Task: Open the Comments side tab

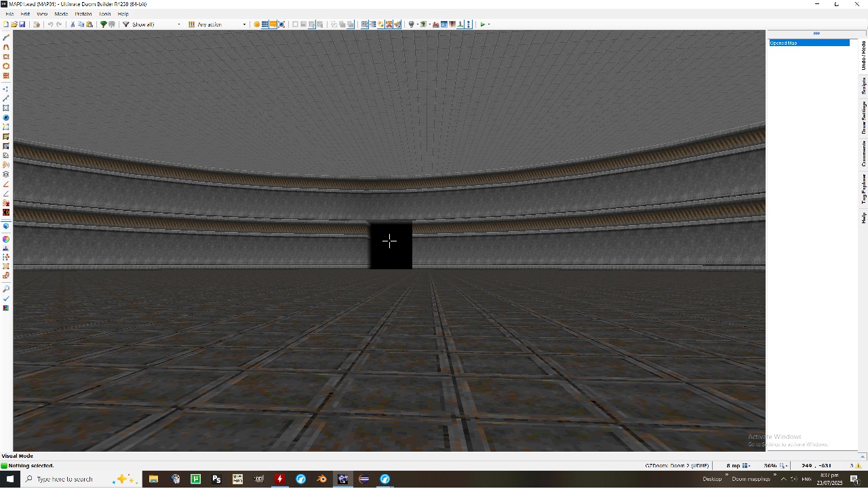Action: click(863, 153)
